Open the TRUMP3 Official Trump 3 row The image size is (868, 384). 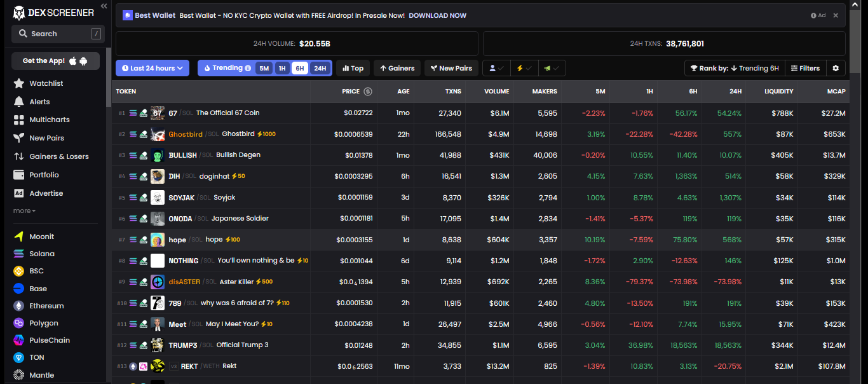[x=480, y=345]
